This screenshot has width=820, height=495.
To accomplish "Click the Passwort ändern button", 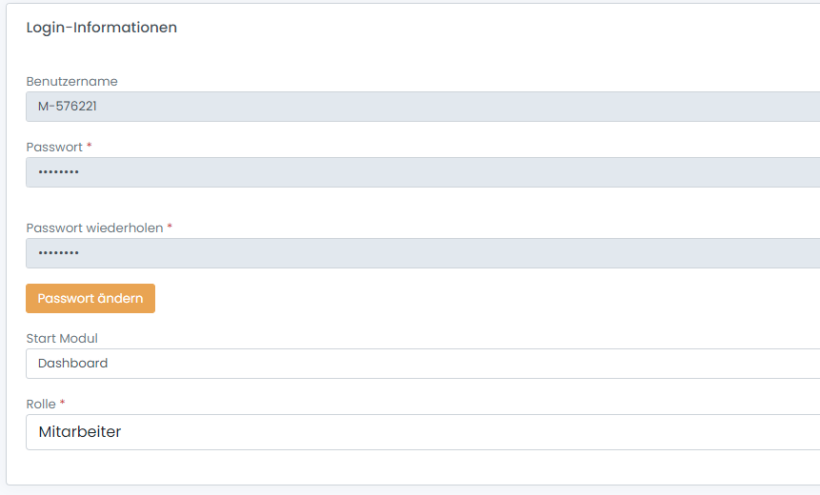I will click(90, 298).
